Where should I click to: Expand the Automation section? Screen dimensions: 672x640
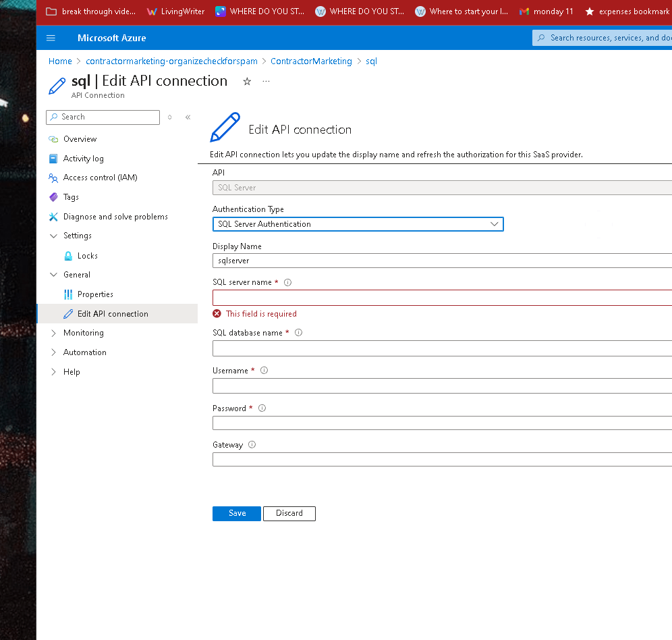pyautogui.click(x=53, y=352)
